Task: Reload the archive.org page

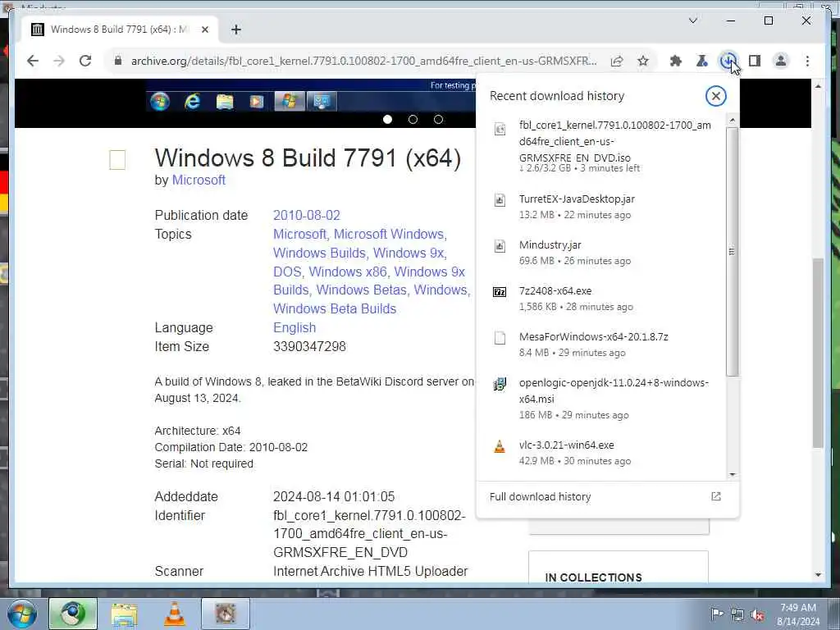Action: click(85, 61)
